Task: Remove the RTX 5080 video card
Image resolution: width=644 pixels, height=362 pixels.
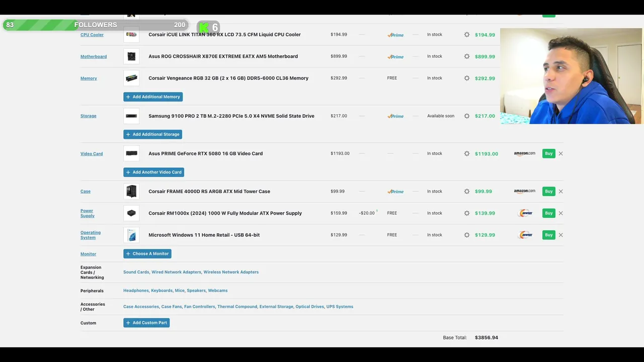Action: (560, 154)
